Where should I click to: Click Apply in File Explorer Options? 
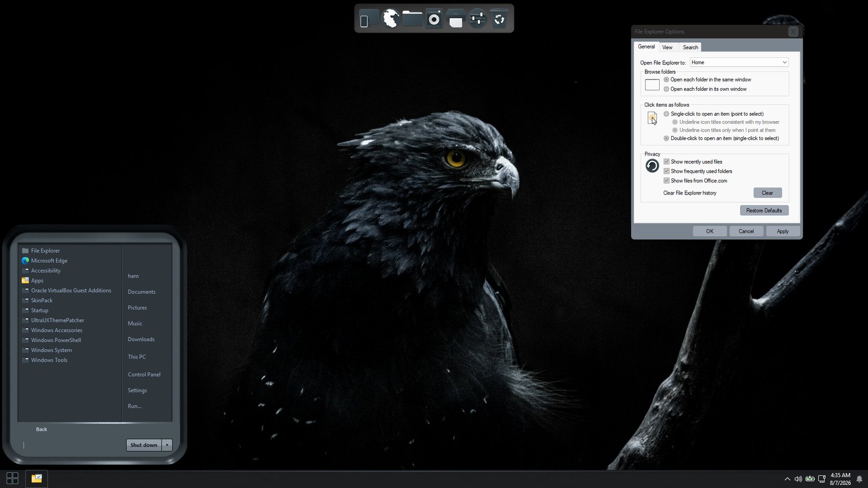(782, 231)
